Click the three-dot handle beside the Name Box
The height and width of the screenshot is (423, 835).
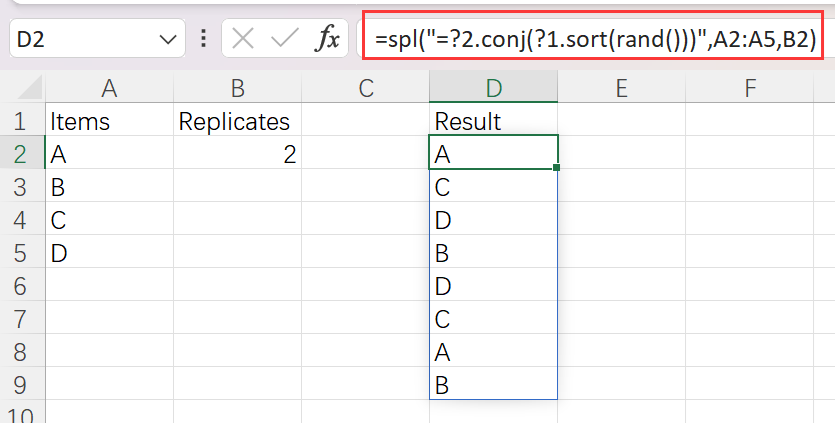click(204, 40)
